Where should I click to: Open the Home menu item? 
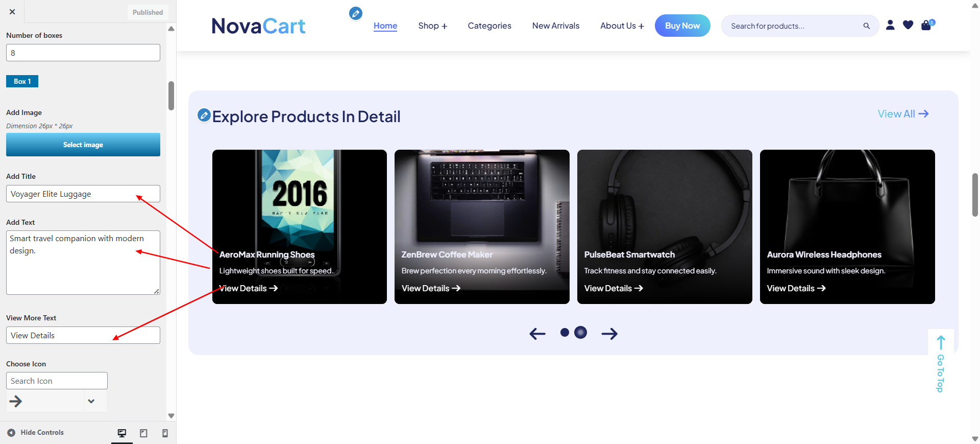pyautogui.click(x=385, y=26)
